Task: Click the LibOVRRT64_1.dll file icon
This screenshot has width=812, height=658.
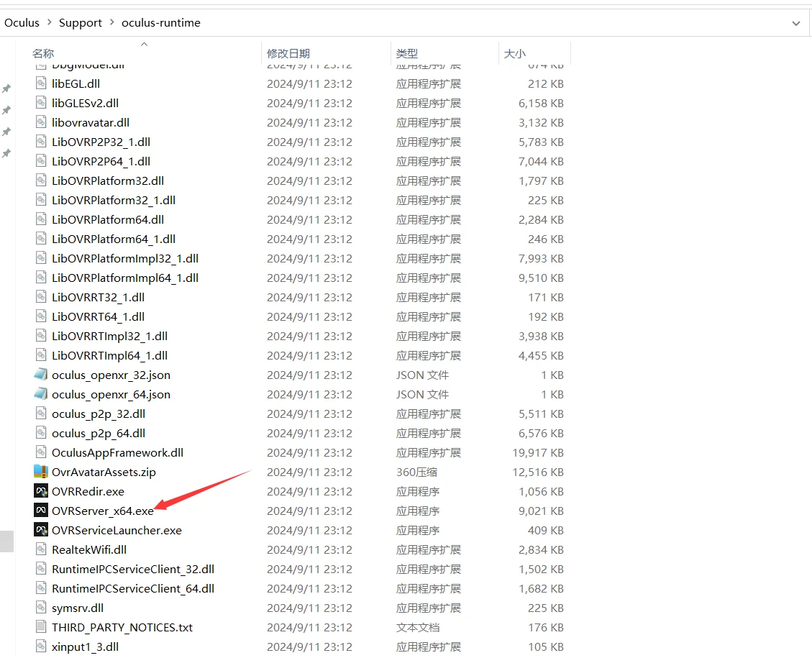Action: click(x=41, y=316)
